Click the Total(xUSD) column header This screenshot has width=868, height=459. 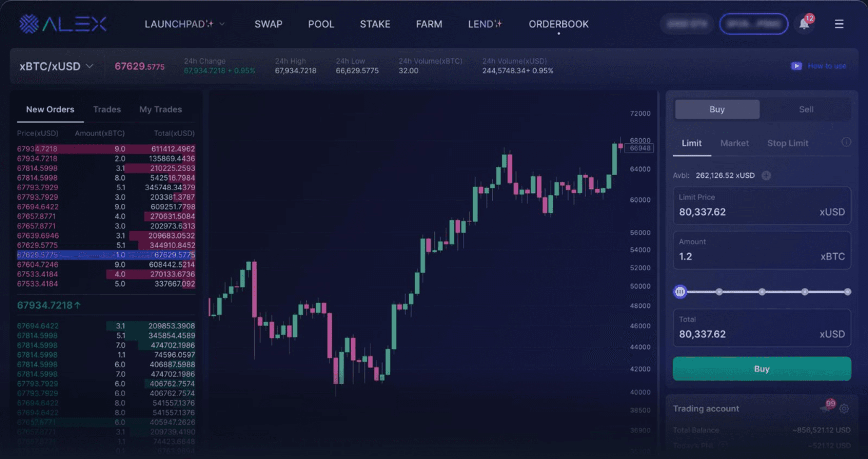click(x=174, y=133)
